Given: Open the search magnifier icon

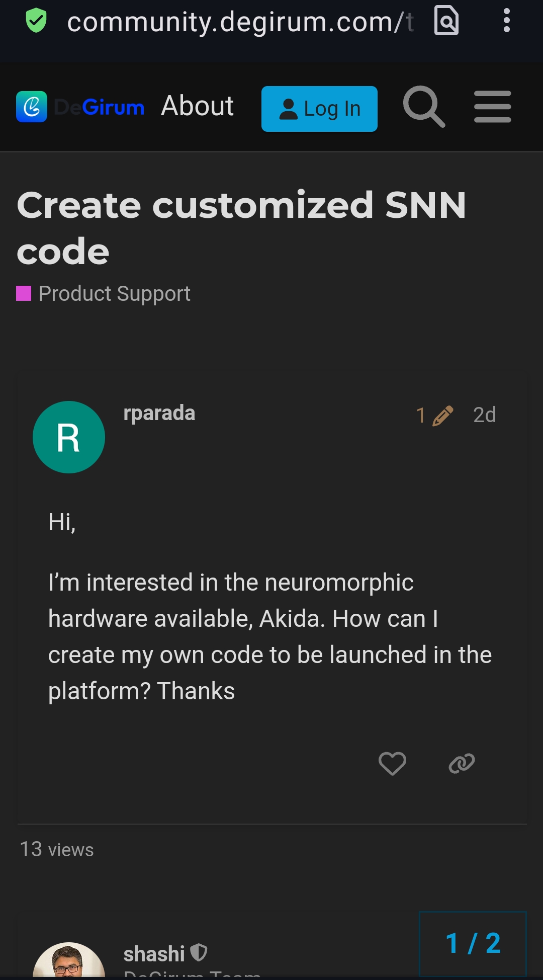Looking at the screenshot, I should pyautogui.click(x=424, y=107).
